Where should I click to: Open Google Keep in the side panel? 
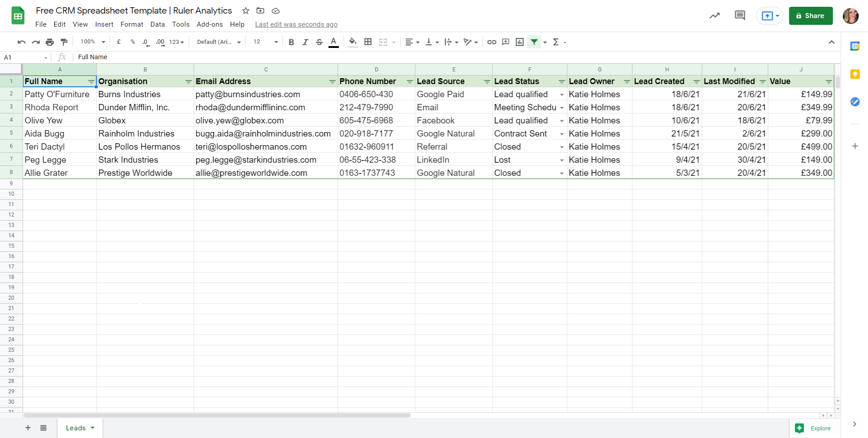pyautogui.click(x=854, y=74)
